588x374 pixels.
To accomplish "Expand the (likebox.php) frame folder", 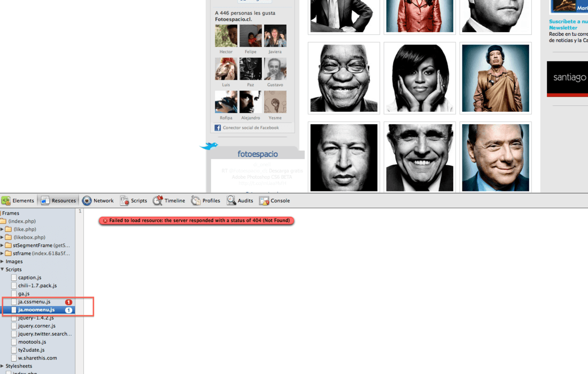I will [2, 238].
